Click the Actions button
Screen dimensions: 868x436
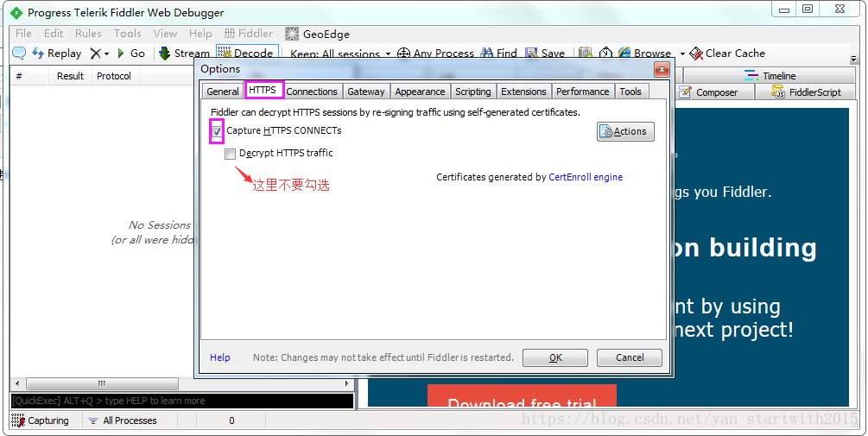(x=625, y=132)
